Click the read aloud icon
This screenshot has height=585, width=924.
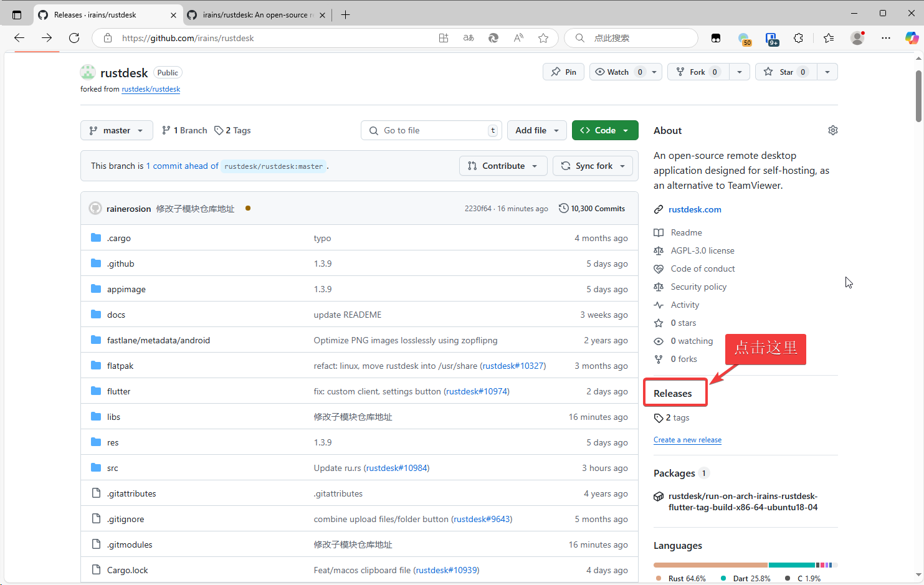[x=518, y=38]
